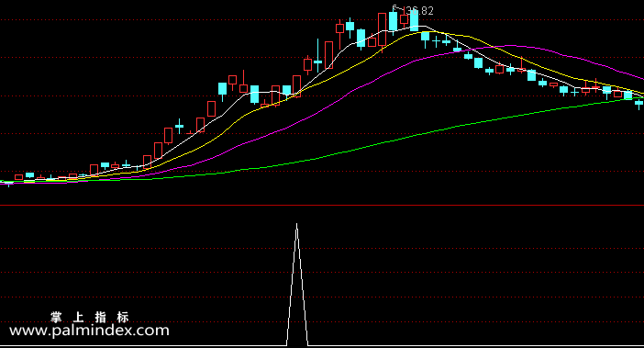The width and height of the screenshot is (644, 348).
Task: Select the first red candle on the far left
Action: coord(19,177)
